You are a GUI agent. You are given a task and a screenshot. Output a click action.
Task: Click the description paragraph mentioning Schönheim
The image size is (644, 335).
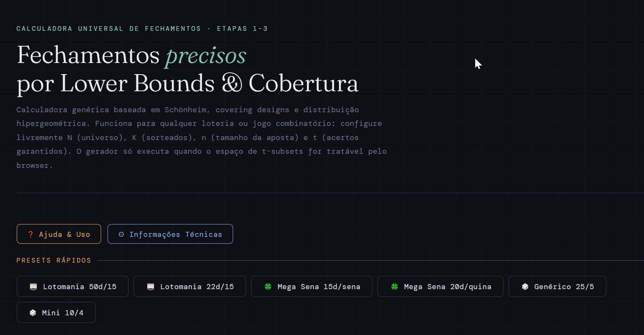(201, 138)
